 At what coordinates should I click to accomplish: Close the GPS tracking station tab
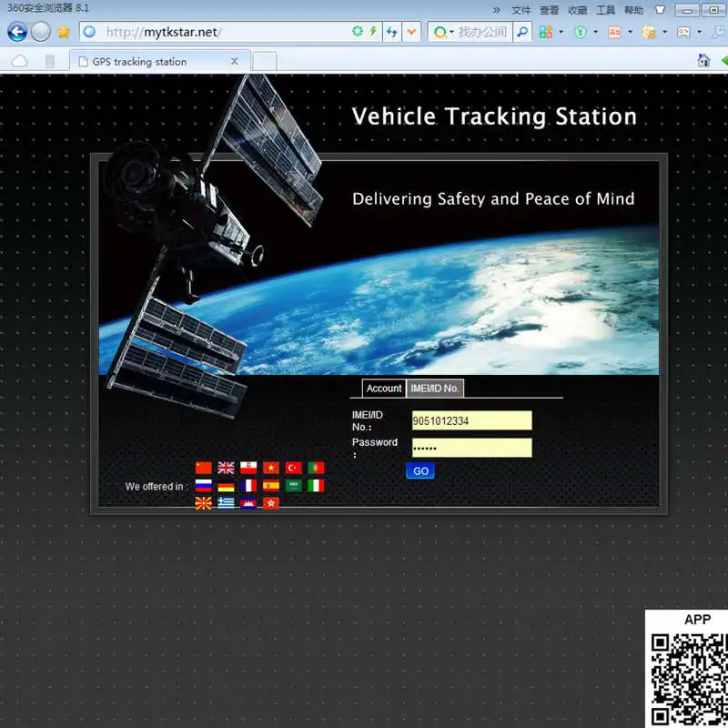pos(235,61)
